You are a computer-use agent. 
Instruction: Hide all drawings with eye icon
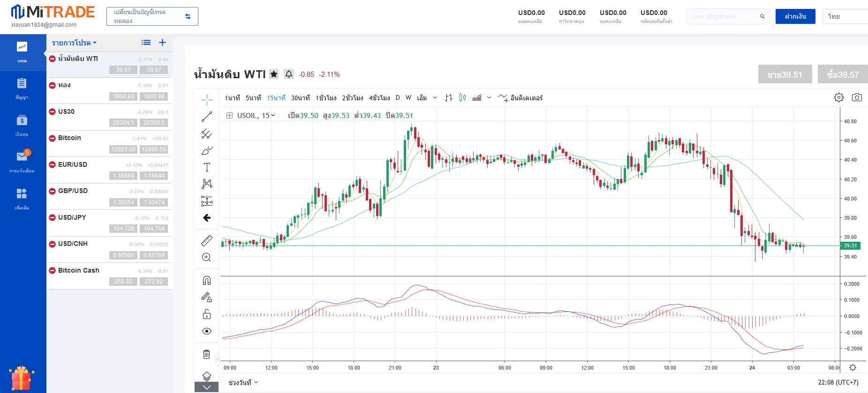(207, 331)
